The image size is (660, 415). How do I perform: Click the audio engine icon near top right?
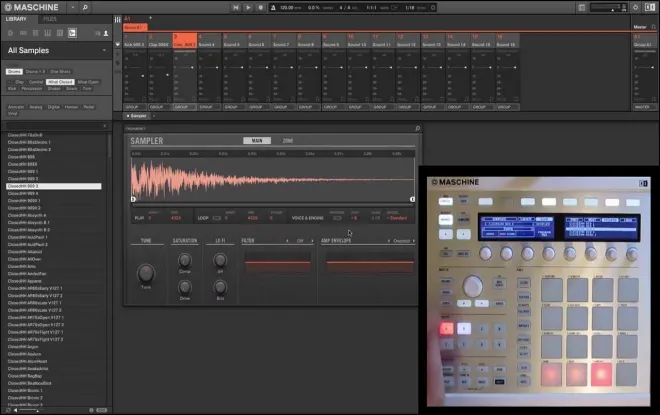point(636,8)
